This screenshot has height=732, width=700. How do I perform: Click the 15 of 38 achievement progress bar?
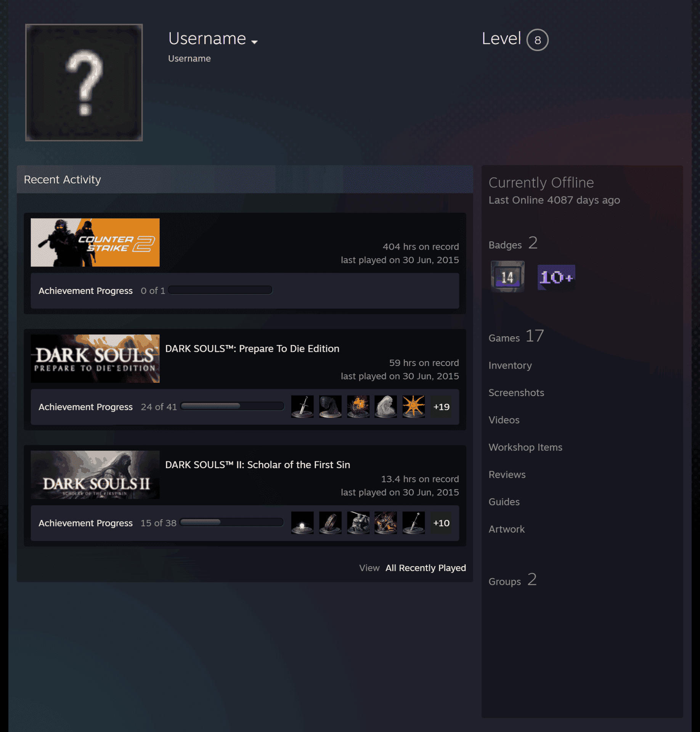pos(232,522)
